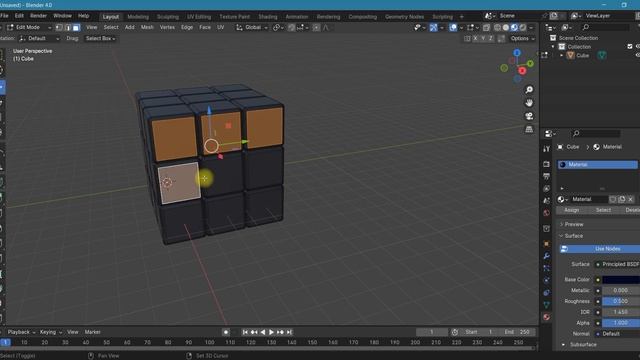Switch perspective/orthographic grid icon

529,129
